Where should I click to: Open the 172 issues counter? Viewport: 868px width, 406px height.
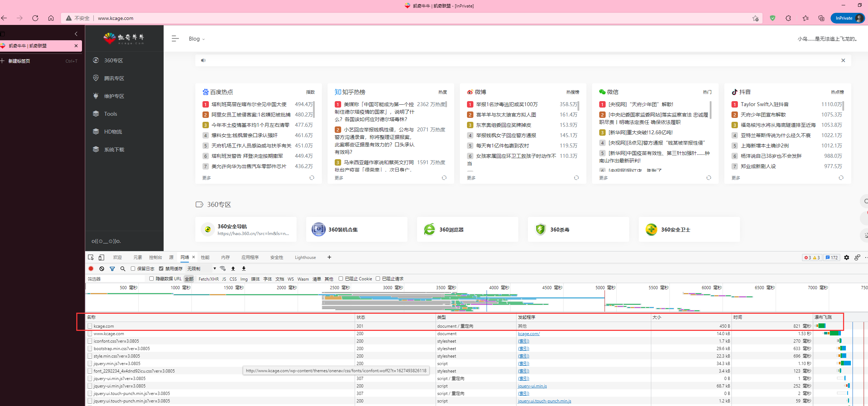(832, 257)
